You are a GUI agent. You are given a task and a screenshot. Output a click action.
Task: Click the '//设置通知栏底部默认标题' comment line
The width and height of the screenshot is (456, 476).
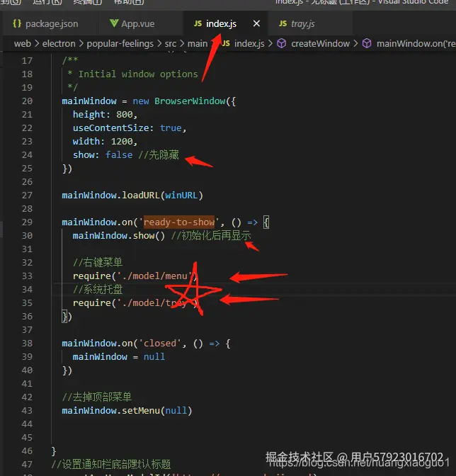click(111, 464)
